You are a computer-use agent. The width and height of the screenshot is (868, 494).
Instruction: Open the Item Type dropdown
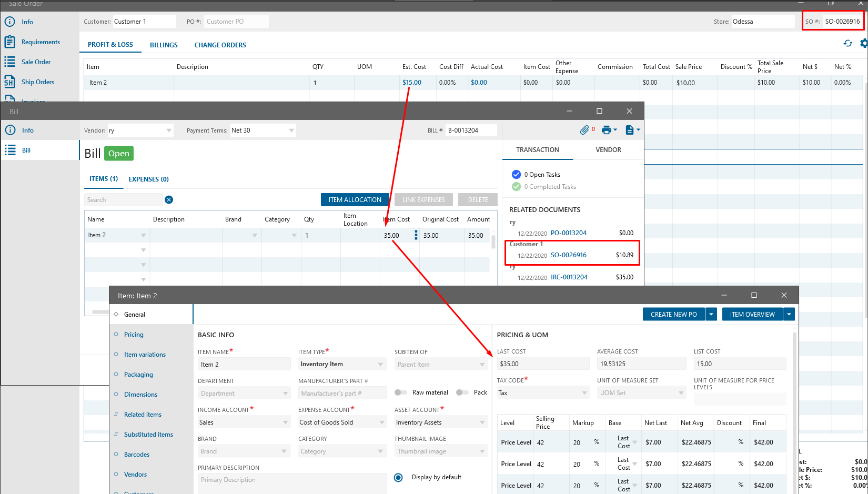[x=380, y=365]
